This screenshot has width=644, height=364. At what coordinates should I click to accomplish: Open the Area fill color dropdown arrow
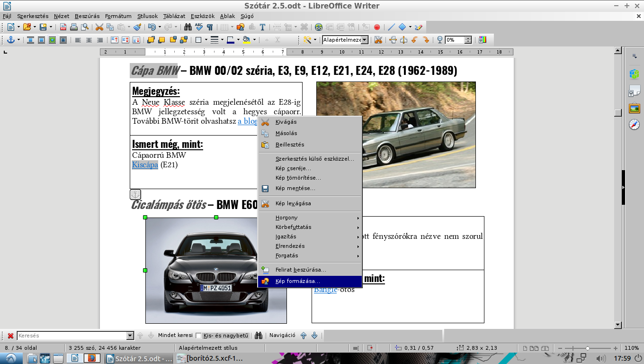[x=254, y=40]
